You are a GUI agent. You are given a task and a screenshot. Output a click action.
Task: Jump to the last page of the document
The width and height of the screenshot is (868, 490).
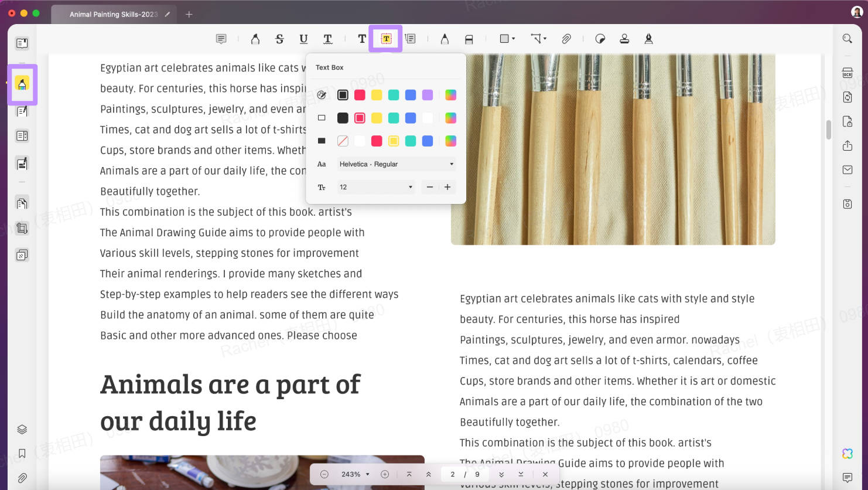[521, 474]
